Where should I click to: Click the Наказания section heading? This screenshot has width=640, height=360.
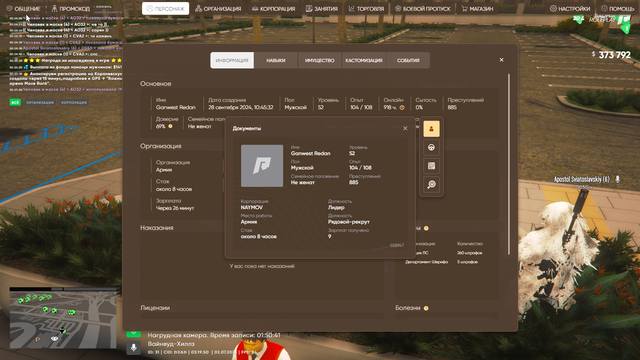157,228
